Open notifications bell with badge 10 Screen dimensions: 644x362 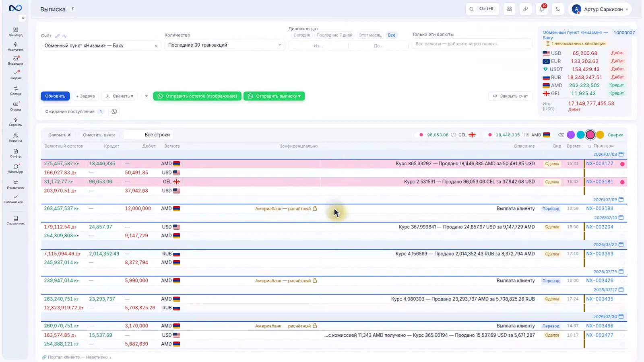pyautogui.click(x=542, y=9)
